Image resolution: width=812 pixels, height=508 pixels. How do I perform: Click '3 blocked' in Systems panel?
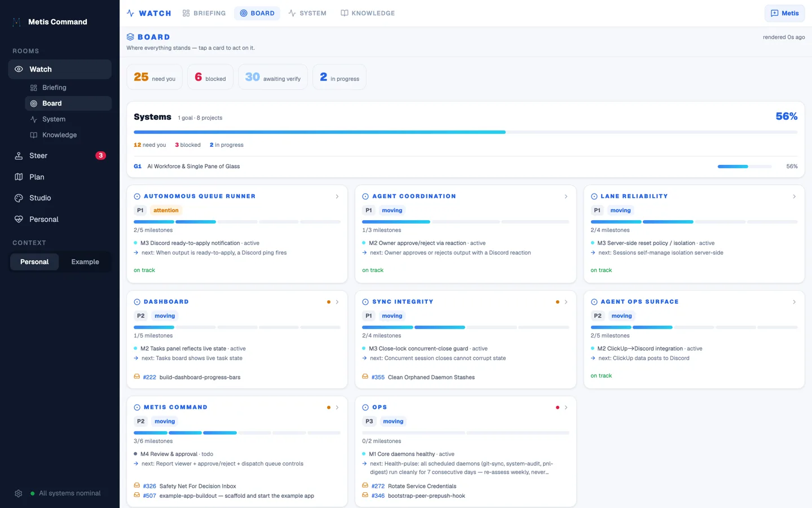pos(188,145)
